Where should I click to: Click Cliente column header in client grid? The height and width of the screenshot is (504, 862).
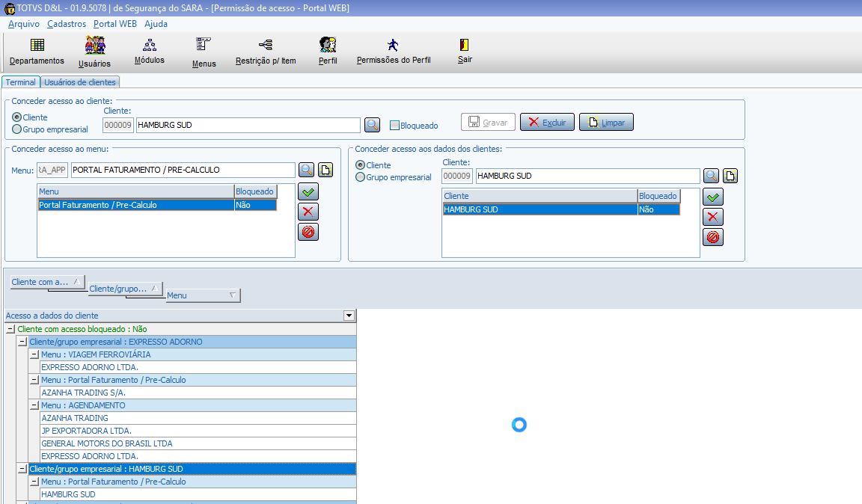[539, 196]
